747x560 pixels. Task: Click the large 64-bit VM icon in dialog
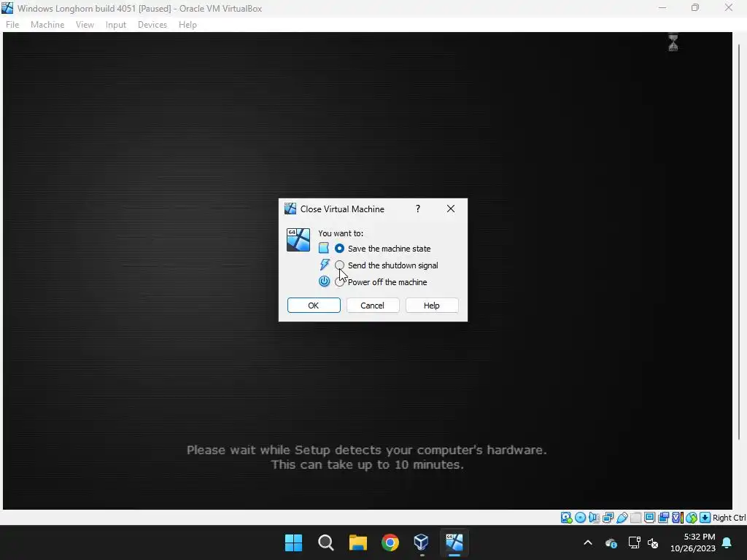(298, 240)
